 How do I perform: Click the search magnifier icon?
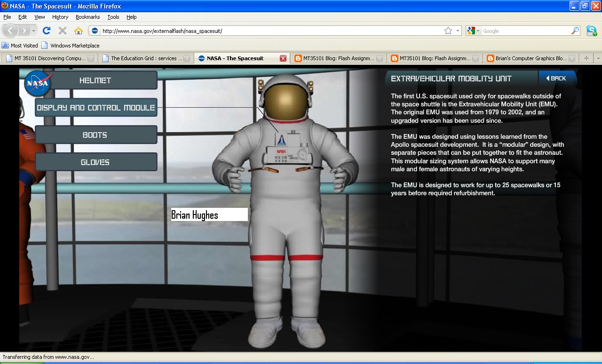pyautogui.click(x=575, y=31)
